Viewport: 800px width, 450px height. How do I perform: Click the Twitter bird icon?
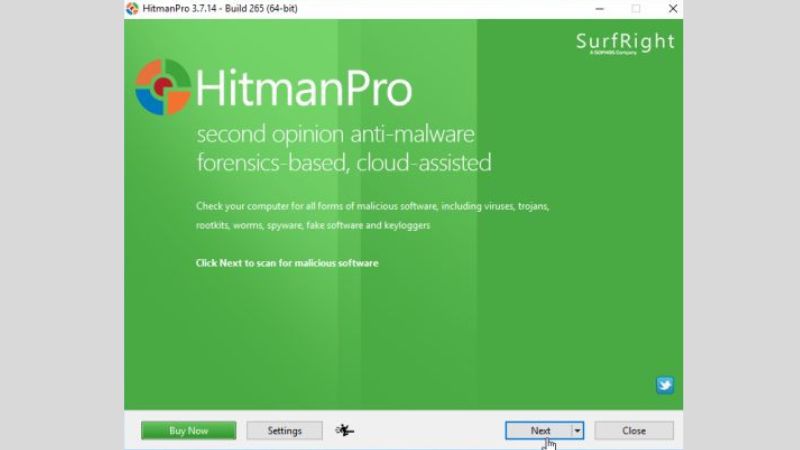[665, 385]
